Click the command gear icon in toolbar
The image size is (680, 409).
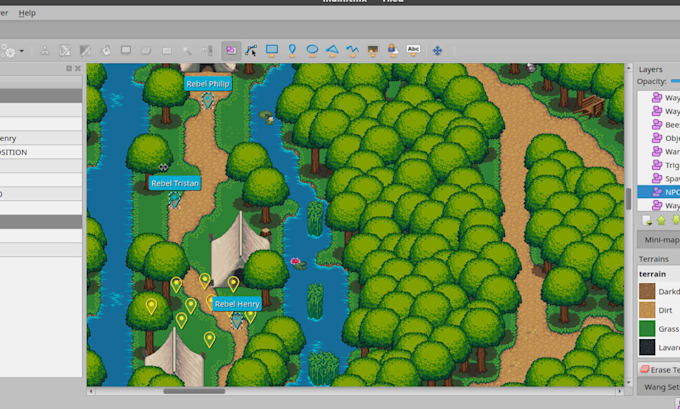(8, 51)
